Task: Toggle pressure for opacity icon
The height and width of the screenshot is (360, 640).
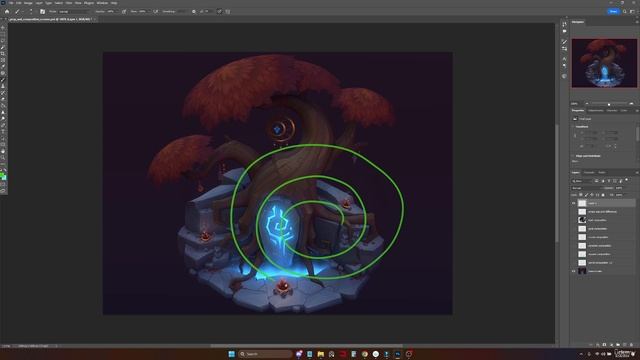Action: (x=124, y=11)
